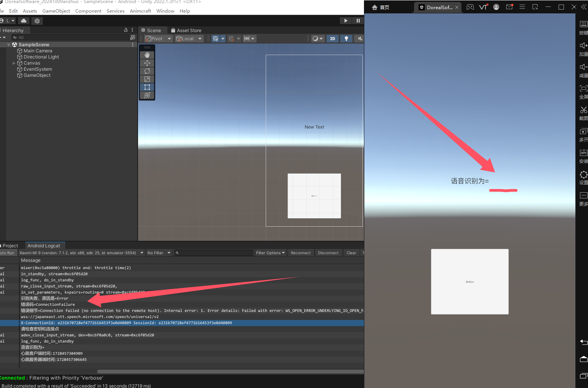Click the white Button in emulator app
The width and height of the screenshot is (588, 388).
coord(469,282)
